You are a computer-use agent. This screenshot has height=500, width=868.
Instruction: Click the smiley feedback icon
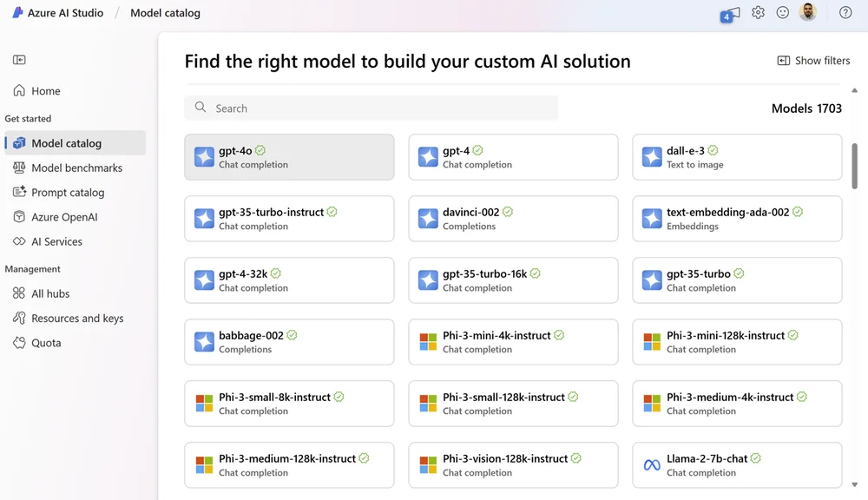pos(782,12)
